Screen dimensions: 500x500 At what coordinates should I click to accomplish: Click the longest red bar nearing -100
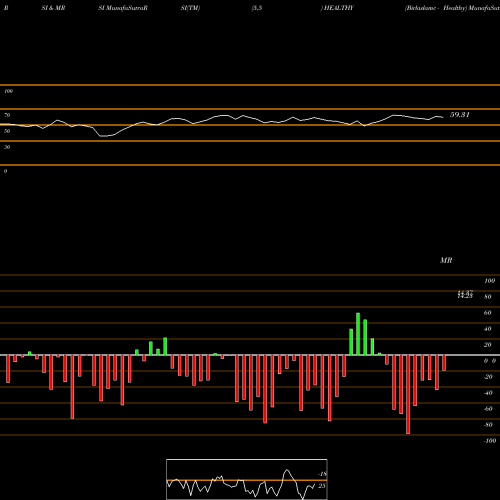coord(408,394)
